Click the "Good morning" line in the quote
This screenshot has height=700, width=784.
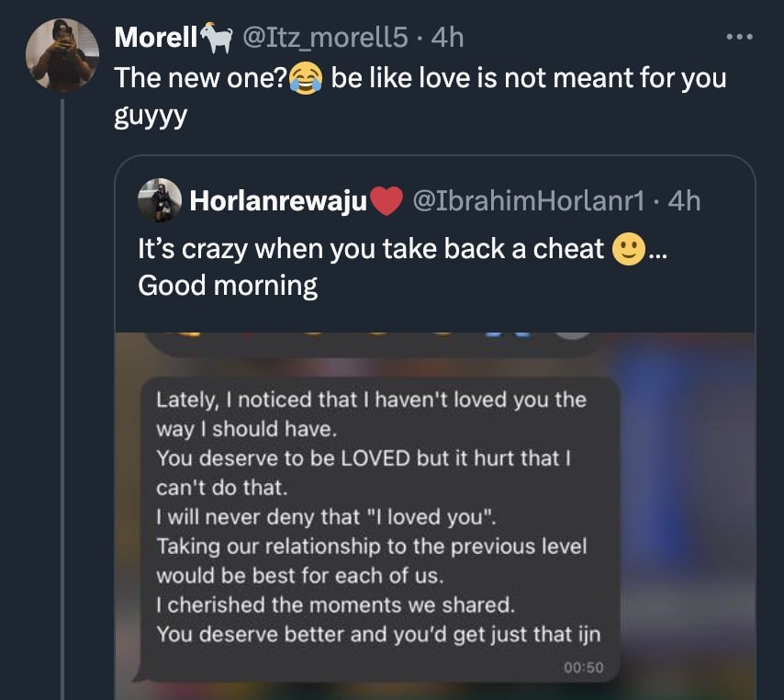click(x=228, y=286)
